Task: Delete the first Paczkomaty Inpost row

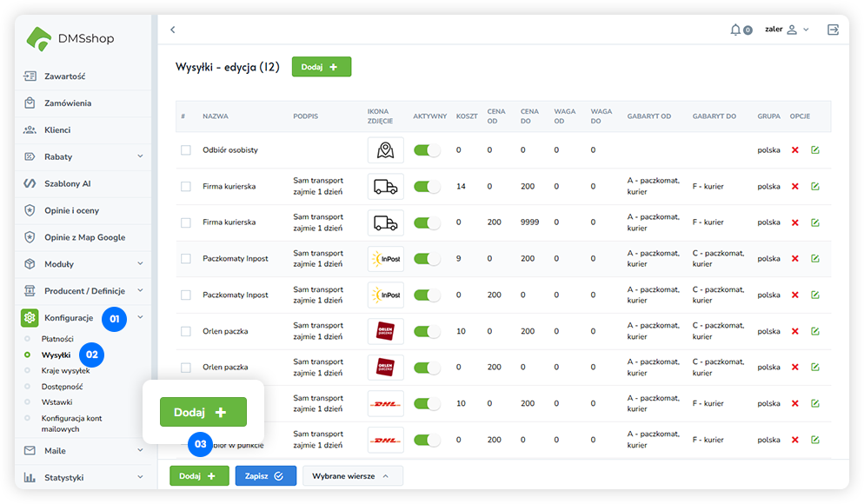Action: pos(794,259)
